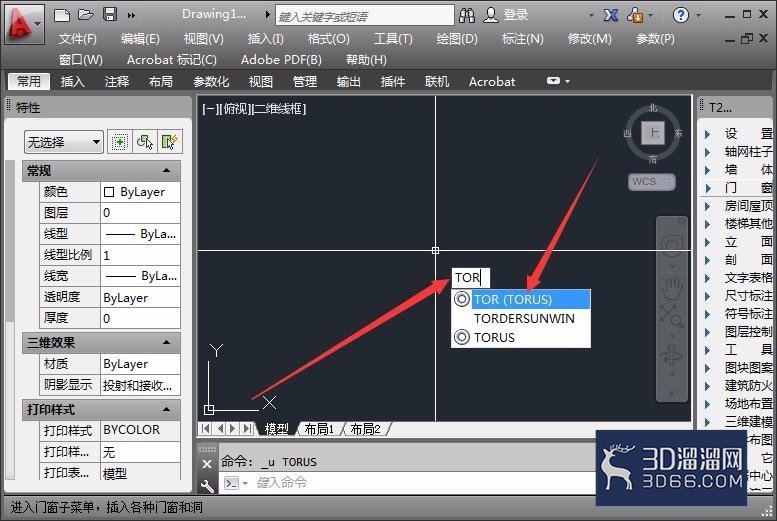Click the 线宽 ByLa... value field

(x=140, y=276)
